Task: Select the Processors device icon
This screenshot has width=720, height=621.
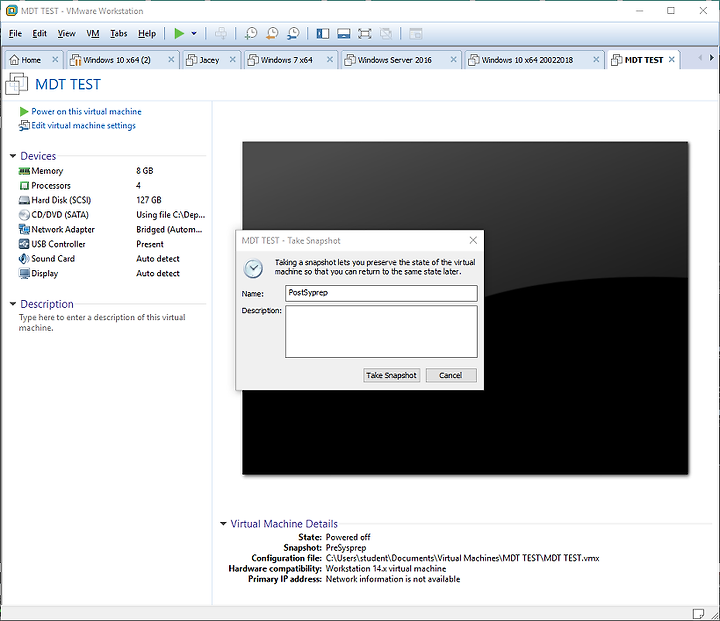Action: pyautogui.click(x=24, y=186)
